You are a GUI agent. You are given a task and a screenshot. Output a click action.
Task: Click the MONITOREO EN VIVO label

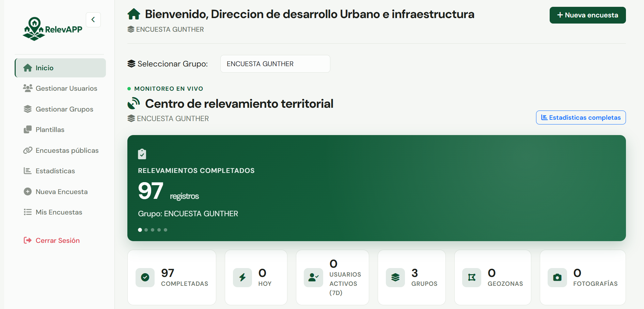pos(169,89)
